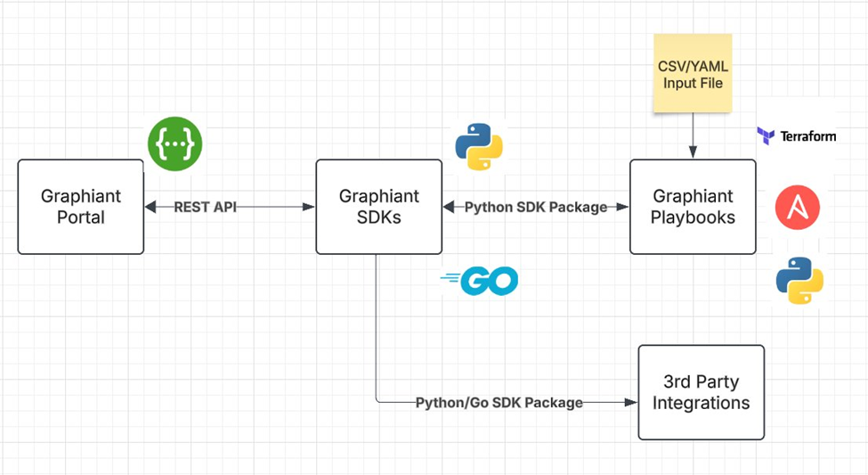Screen dimensions: 868x475
Task: Select the Python logo above Graphiant SDKs
Action: (x=479, y=146)
